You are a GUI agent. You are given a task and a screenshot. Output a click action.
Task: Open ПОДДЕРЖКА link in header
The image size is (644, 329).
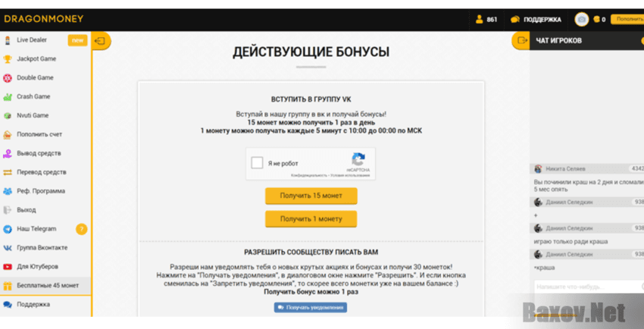coord(536,20)
